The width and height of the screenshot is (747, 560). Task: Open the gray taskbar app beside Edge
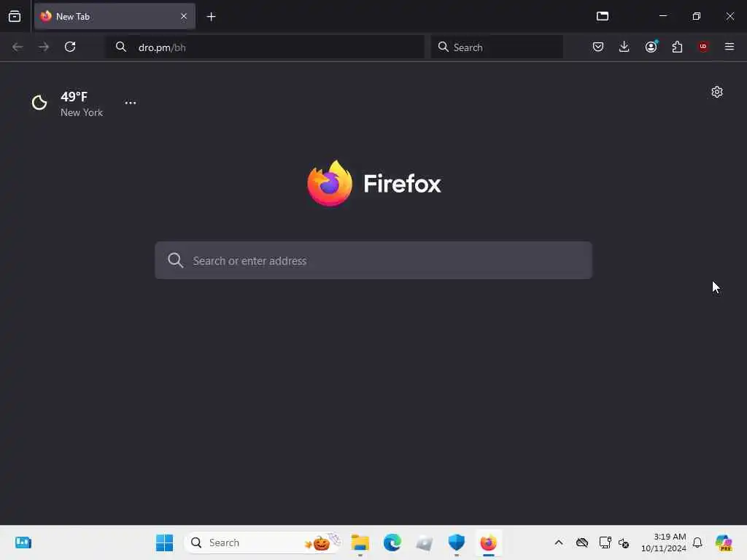click(x=424, y=542)
